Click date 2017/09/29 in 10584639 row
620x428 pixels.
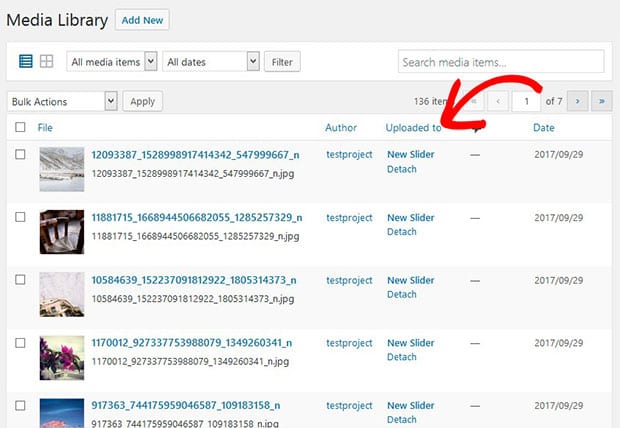point(559,280)
